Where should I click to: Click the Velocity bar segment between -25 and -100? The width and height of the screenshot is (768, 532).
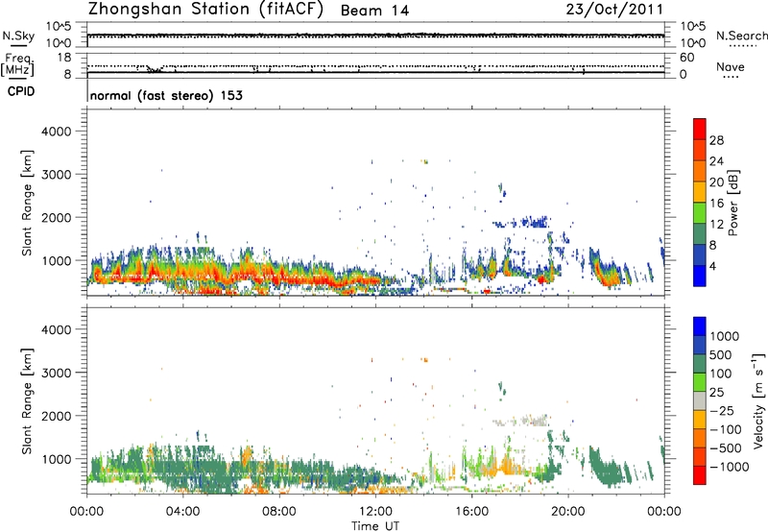pos(700,420)
